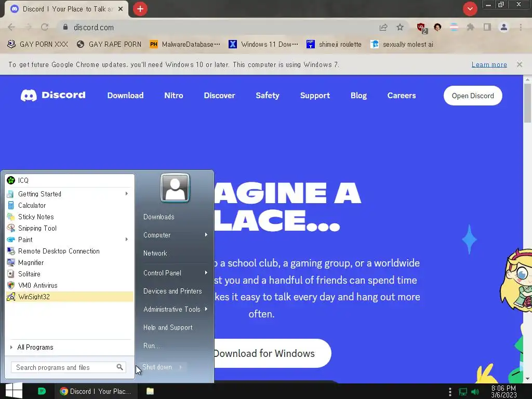Open the Support nav item
Viewport: 532px width, 399px height.
pos(315,96)
